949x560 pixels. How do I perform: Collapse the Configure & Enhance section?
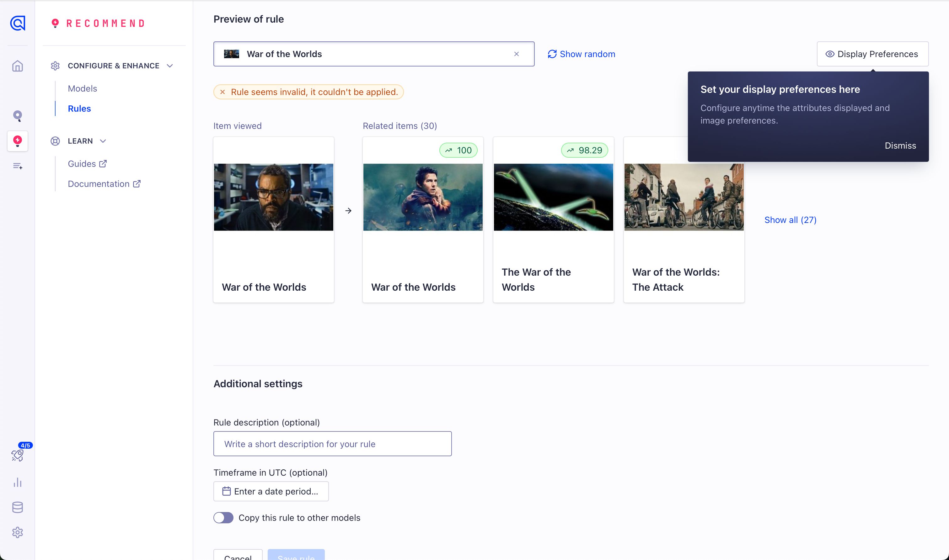point(169,66)
